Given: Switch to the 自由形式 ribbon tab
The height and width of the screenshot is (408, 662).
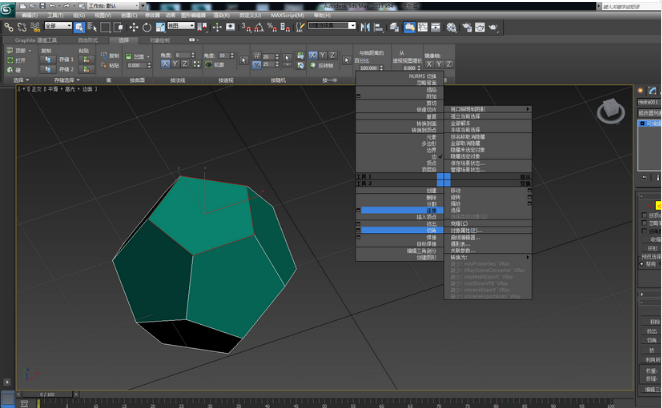Looking at the screenshot, I should tap(87, 40).
